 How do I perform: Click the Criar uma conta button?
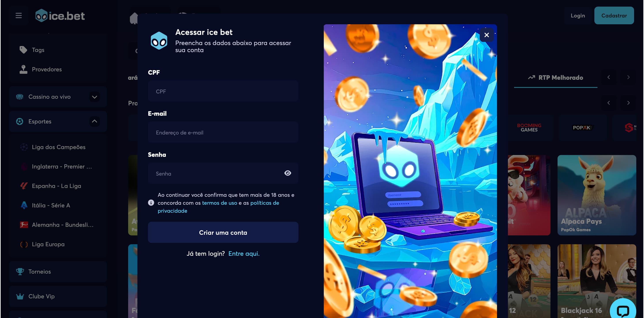coord(223,232)
